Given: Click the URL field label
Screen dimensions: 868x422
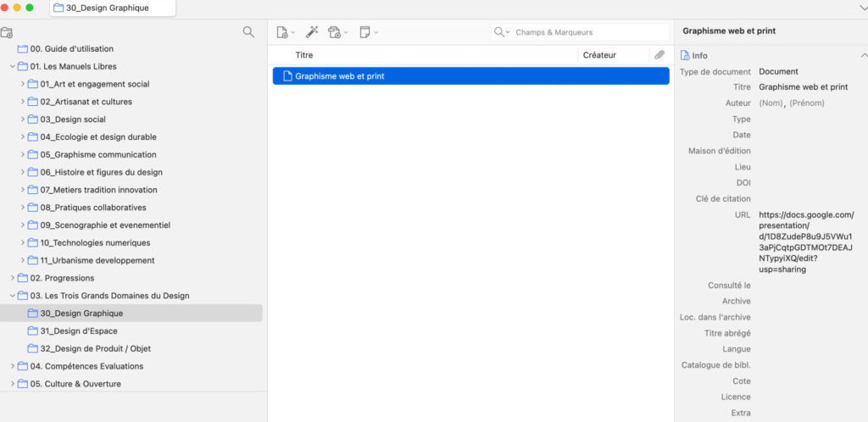Looking at the screenshot, I should click(x=742, y=214).
